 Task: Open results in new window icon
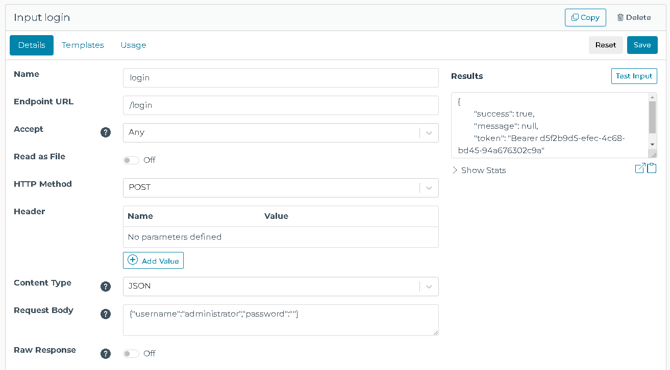(640, 168)
